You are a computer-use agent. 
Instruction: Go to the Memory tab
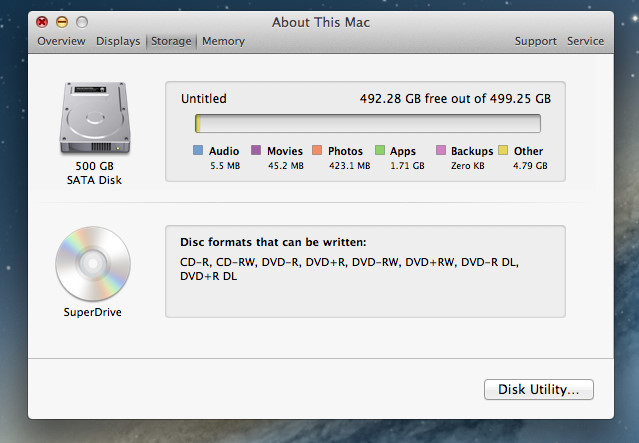coord(223,41)
